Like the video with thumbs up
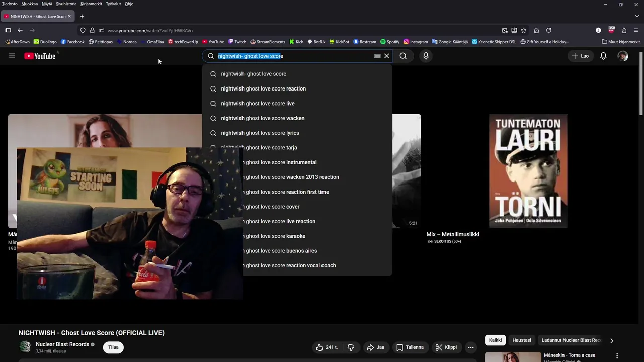644x362 pixels. (327, 347)
